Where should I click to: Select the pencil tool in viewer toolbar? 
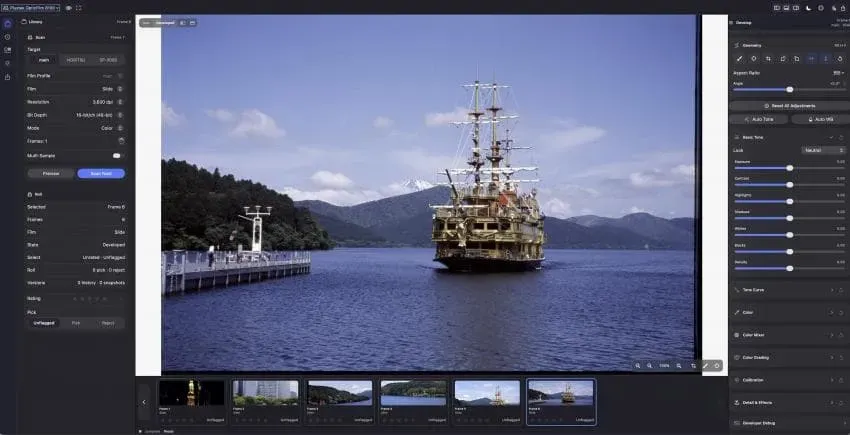705,366
